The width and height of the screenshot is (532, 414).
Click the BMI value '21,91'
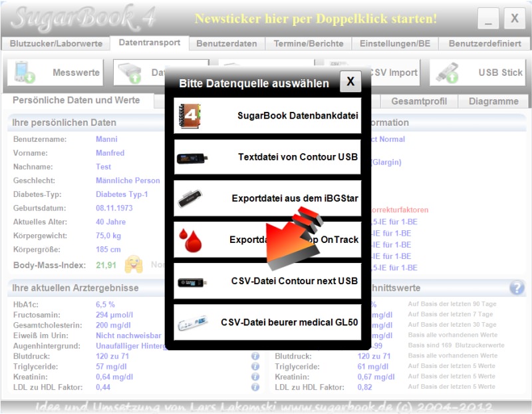pyautogui.click(x=106, y=265)
